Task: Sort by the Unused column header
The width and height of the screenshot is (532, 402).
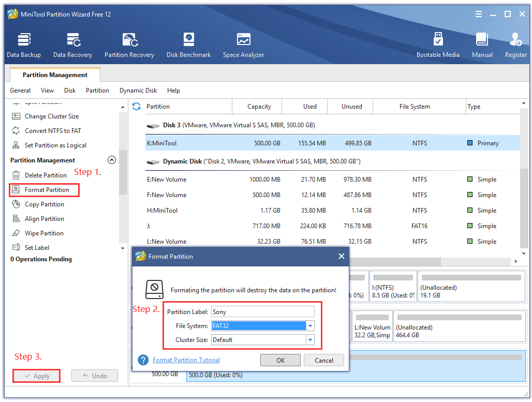Action: tap(350, 107)
